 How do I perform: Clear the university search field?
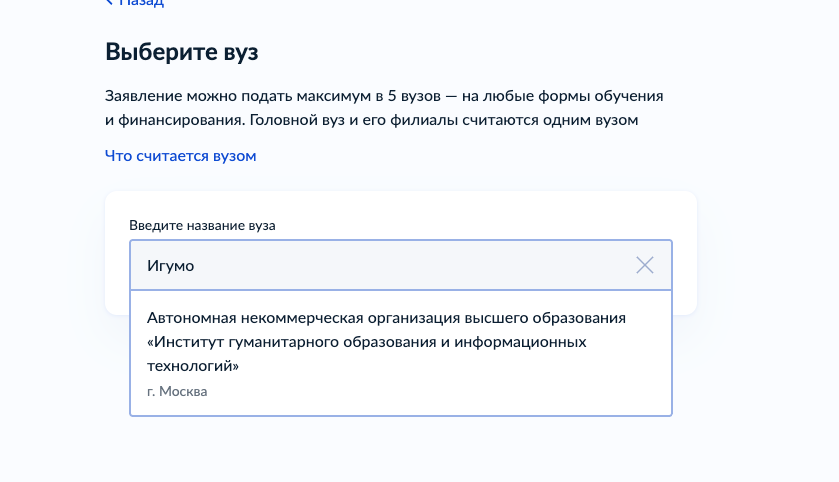coord(644,265)
